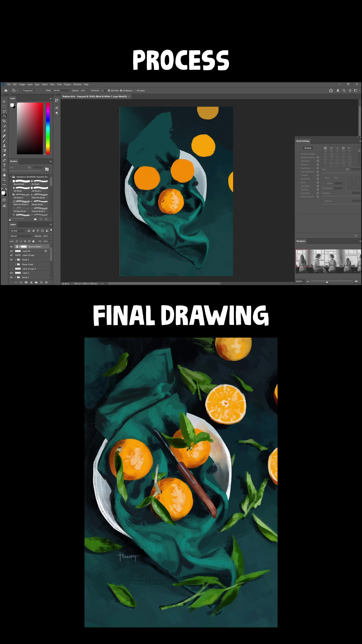
Task: Open the Paragraph panel icon
Action: [57, 113]
